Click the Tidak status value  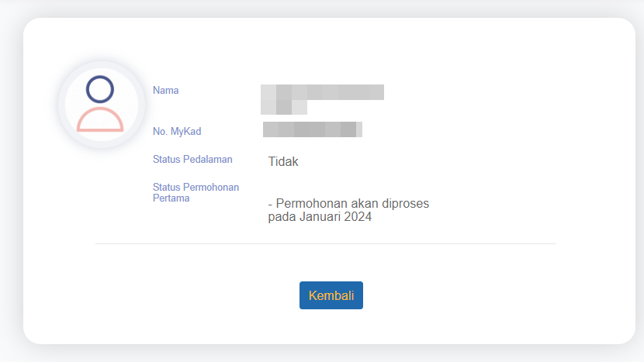click(x=283, y=161)
